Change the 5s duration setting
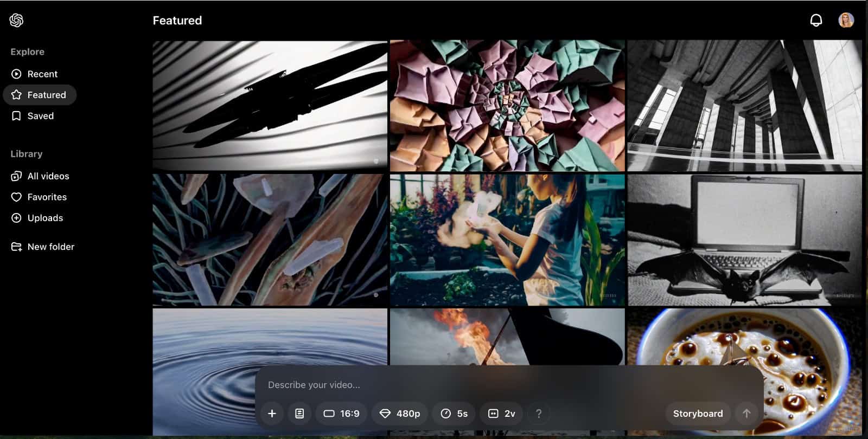 (454, 414)
